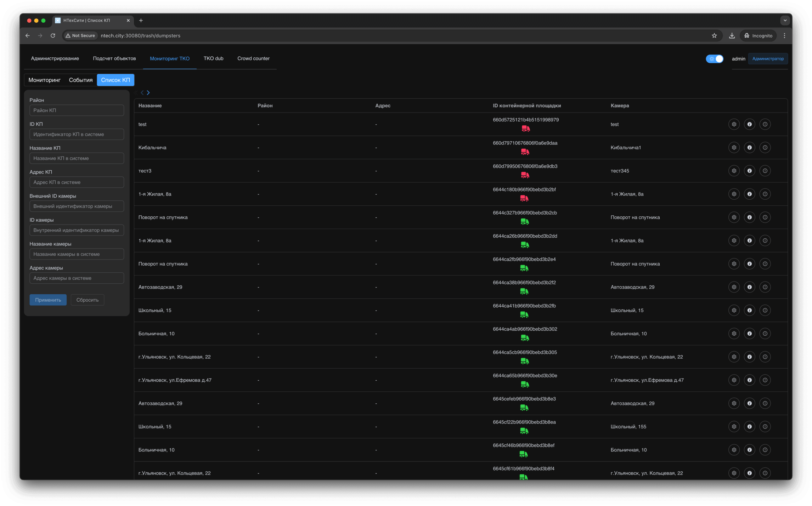Click red truck icon in the test row

[525, 129]
